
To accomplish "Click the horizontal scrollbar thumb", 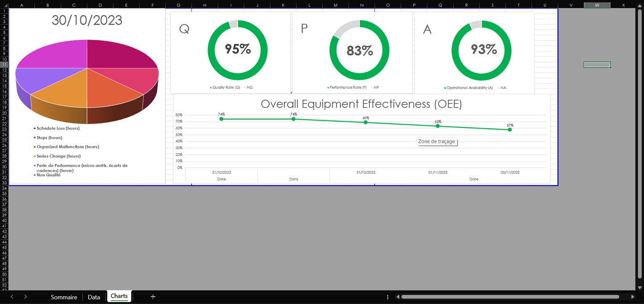I will [510, 297].
